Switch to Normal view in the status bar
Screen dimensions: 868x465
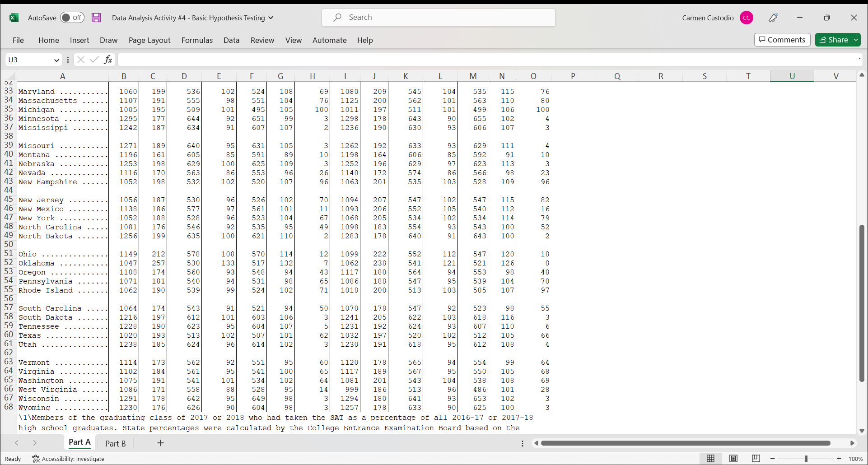(711, 459)
